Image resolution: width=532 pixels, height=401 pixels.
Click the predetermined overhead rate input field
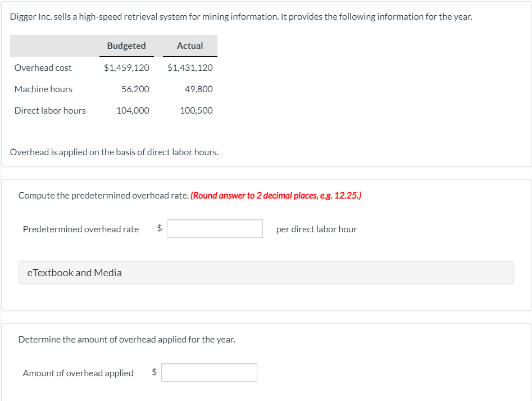pos(215,228)
